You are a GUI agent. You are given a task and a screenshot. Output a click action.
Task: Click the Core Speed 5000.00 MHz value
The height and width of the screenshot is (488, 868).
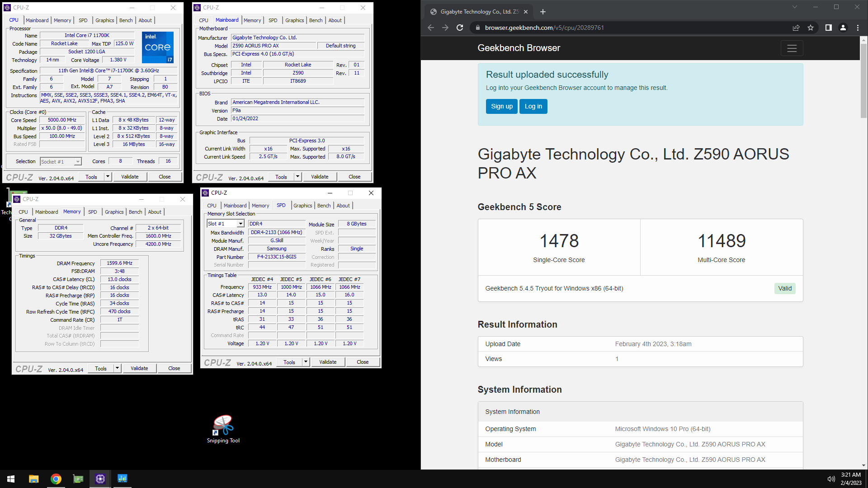point(62,120)
